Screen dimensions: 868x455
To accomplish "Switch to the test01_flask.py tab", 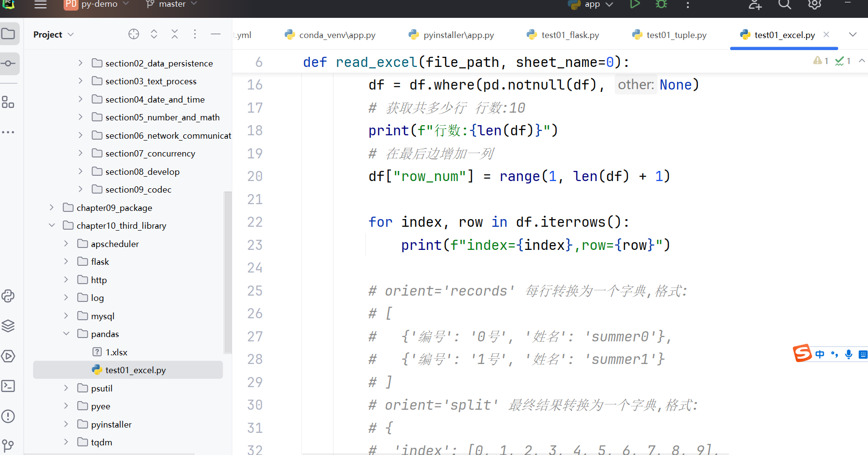I will pos(563,35).
